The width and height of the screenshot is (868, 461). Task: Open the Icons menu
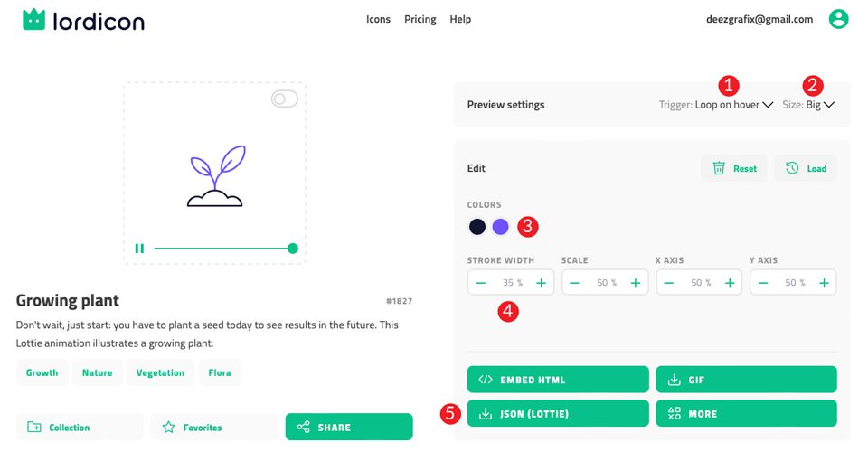pos(378,19)
